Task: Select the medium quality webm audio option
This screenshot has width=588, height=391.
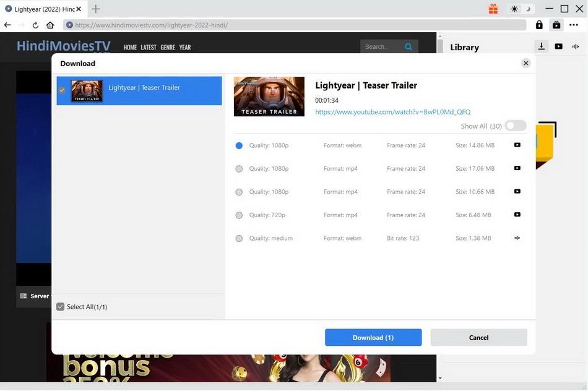Action: [239, 238]
